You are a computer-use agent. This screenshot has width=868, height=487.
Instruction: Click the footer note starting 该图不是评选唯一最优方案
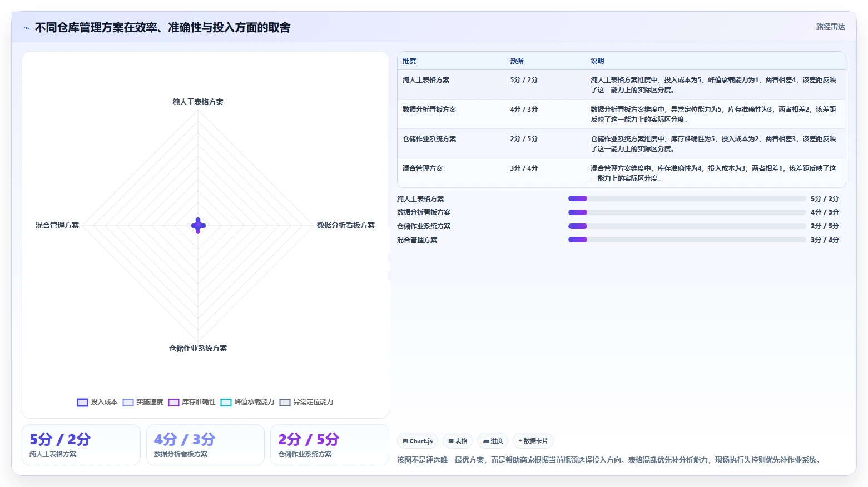click(610, 460)
